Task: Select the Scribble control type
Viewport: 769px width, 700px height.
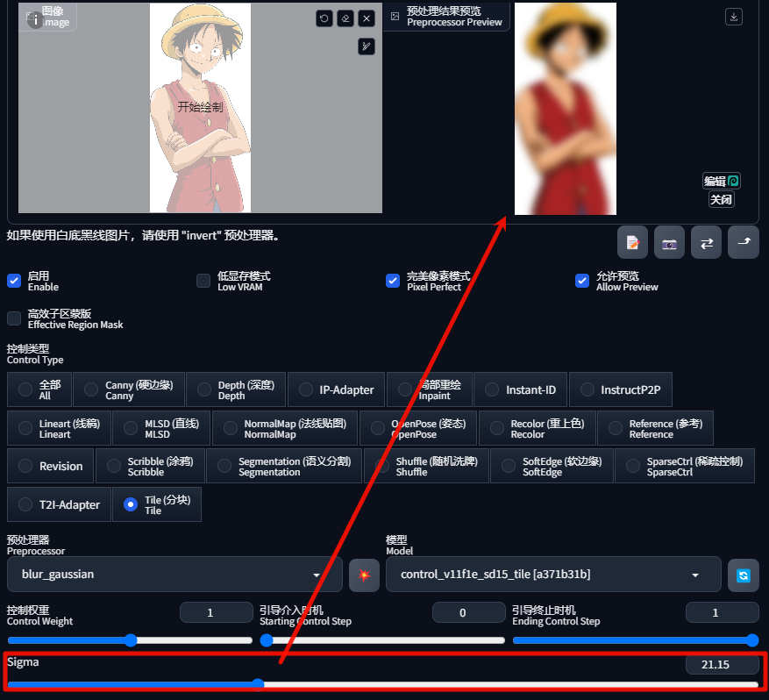Action: (x=150, y=466)
